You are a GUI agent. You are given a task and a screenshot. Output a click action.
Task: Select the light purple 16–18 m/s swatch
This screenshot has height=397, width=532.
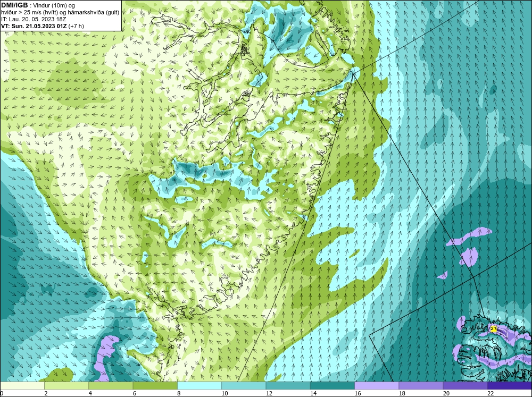(377, 386)
